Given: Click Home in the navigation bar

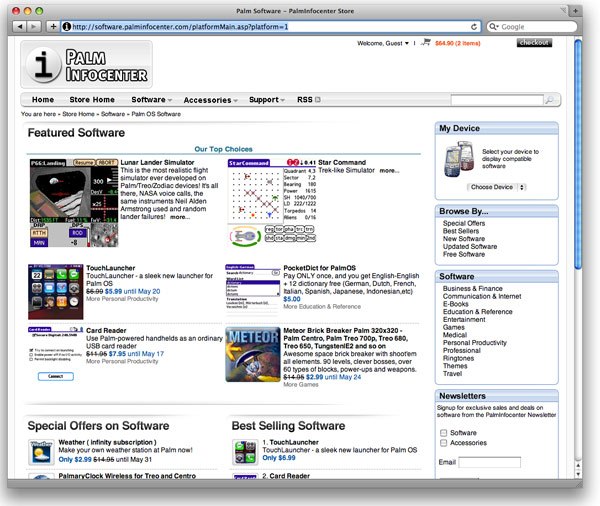Looking at the screenshot, I should click(x=43, y=100).
